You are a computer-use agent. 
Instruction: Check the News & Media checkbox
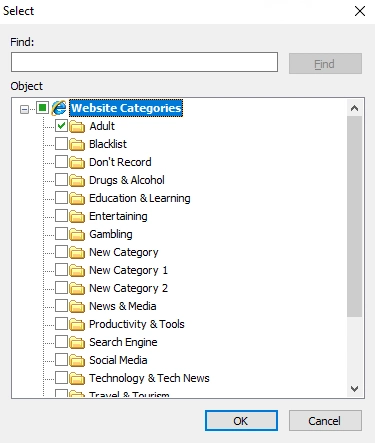click(61, 306)
